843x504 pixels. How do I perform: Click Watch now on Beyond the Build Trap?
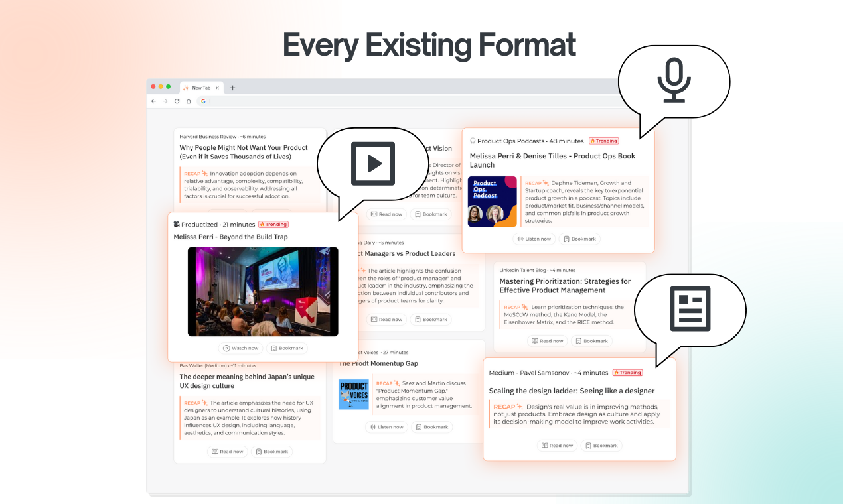coord(240,348)
